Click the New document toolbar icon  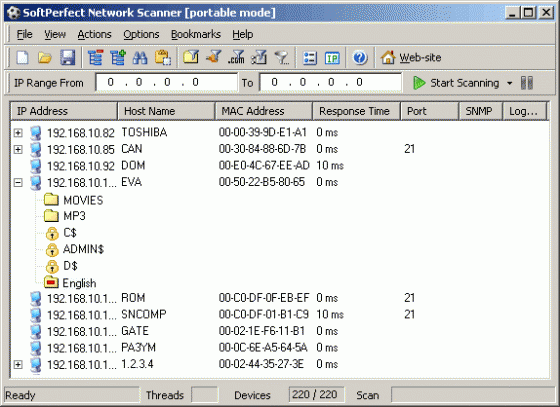(22, 57)
